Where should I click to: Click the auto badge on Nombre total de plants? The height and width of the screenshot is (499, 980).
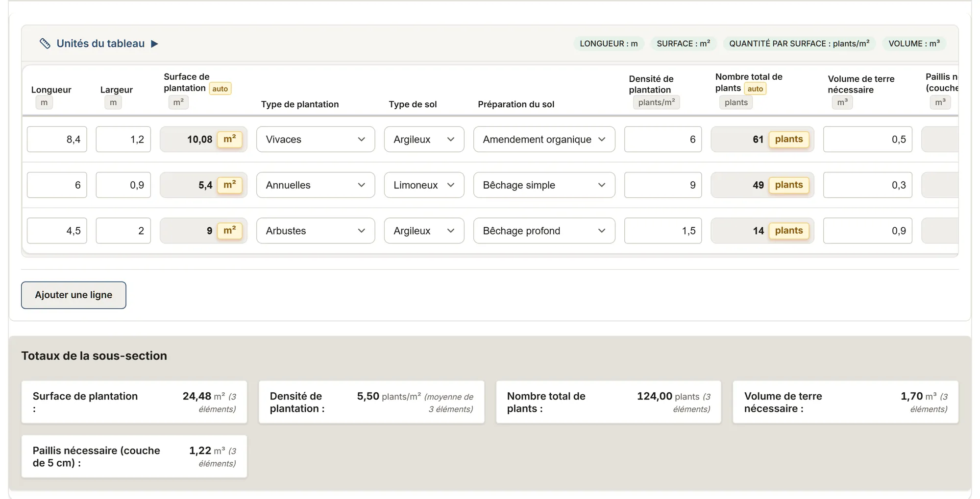point(755,89)
